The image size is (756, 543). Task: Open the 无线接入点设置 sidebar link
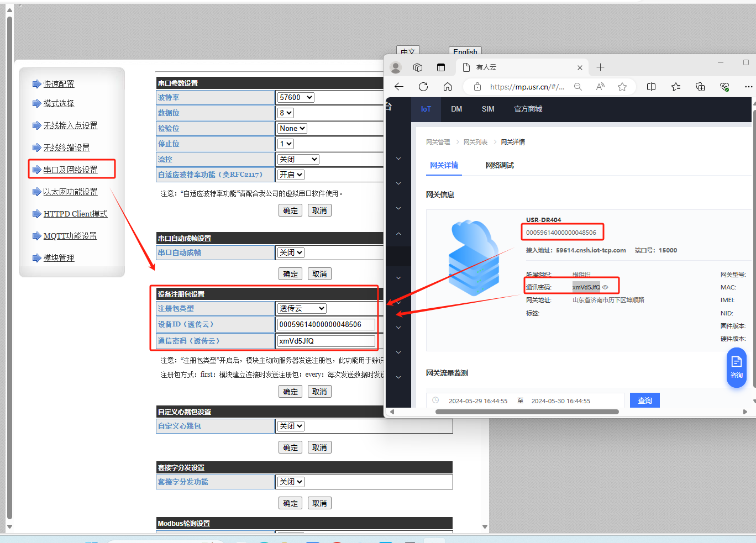coord(70,125)
